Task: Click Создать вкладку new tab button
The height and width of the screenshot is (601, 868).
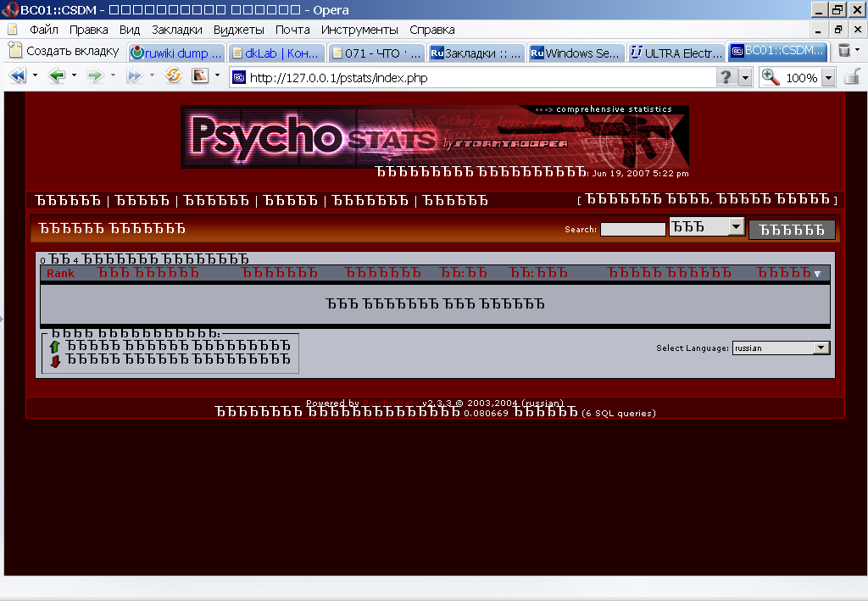Action: coord(64,51)
